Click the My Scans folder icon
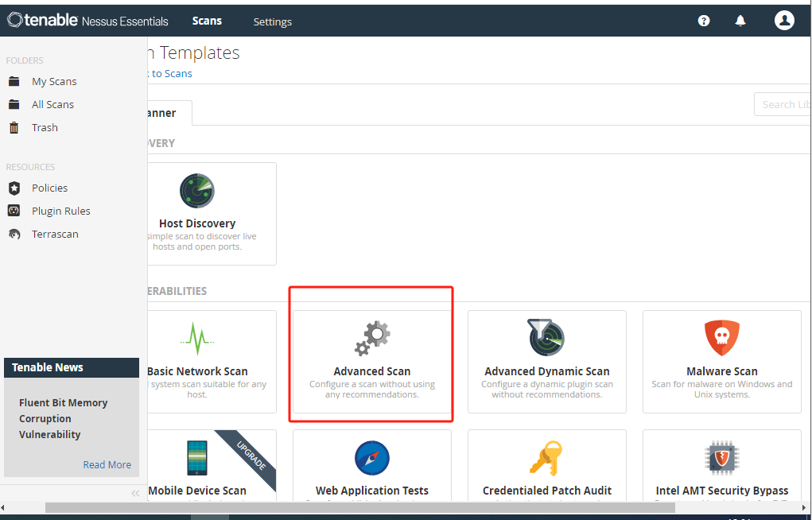 coord(14,81)
